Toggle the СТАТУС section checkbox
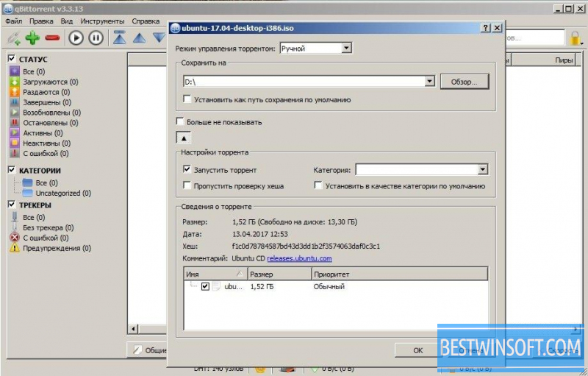This screenshot has height=376, width=588. [12, 59]
